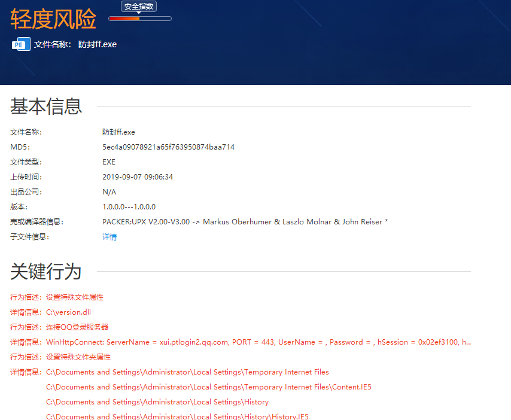The width and height of the screenshot is (511, 420).
Task: Click the 基本信息 section heading
Action: [x=46, y=106]
